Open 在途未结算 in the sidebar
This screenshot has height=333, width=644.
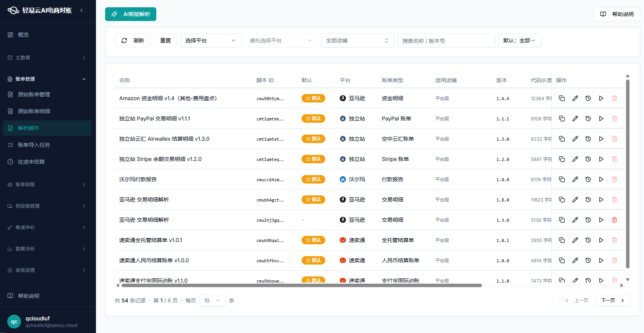47,162
